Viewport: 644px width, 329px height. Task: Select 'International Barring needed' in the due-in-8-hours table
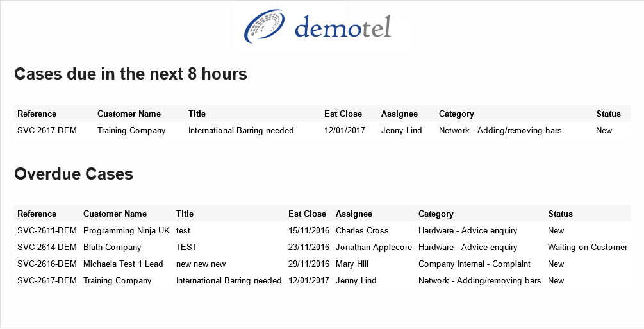point(241,131)
